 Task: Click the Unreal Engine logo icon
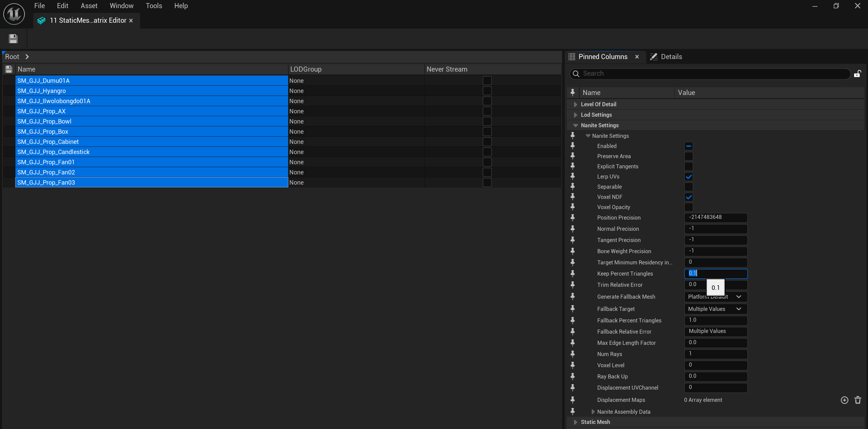[x=14, y=14]
